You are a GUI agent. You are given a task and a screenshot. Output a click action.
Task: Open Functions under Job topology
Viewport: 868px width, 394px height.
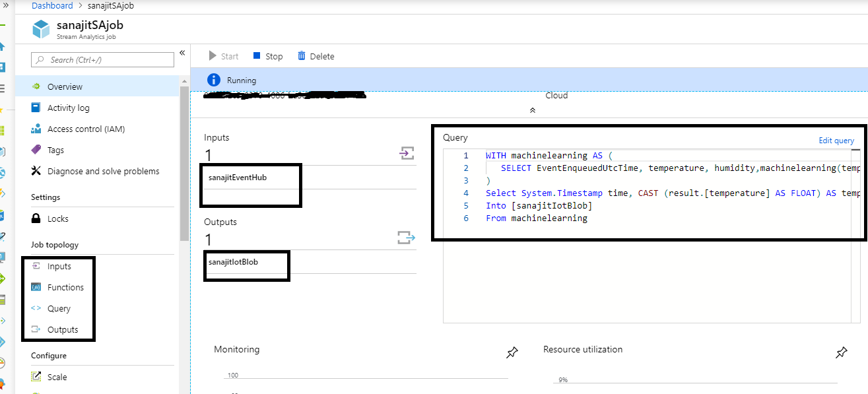point(66,286)
